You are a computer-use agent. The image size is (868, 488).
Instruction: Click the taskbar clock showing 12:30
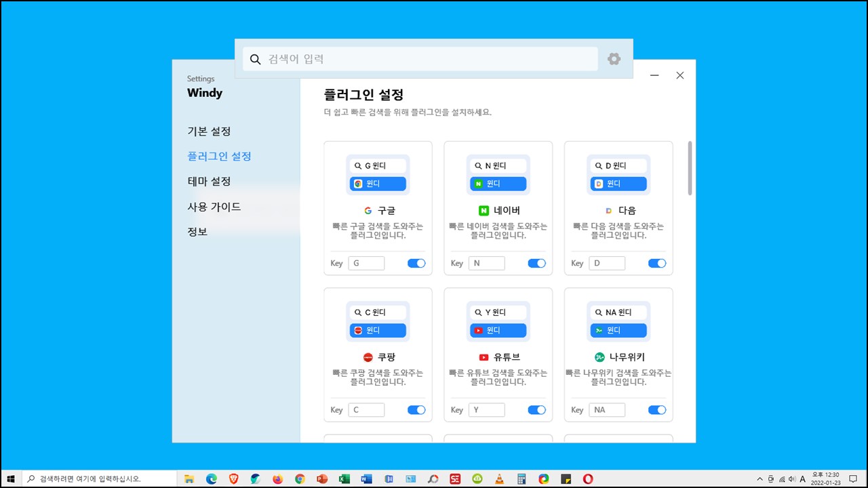(826, 479)
